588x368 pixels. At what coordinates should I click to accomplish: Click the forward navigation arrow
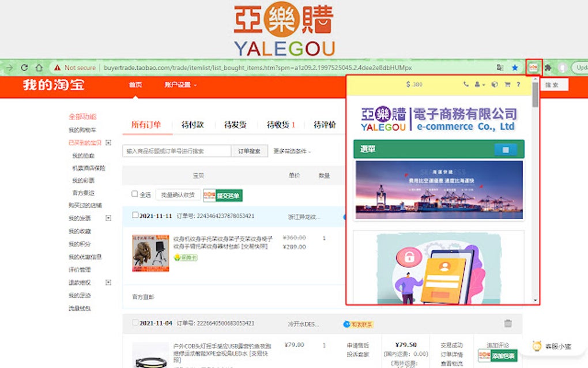point(10,67)
